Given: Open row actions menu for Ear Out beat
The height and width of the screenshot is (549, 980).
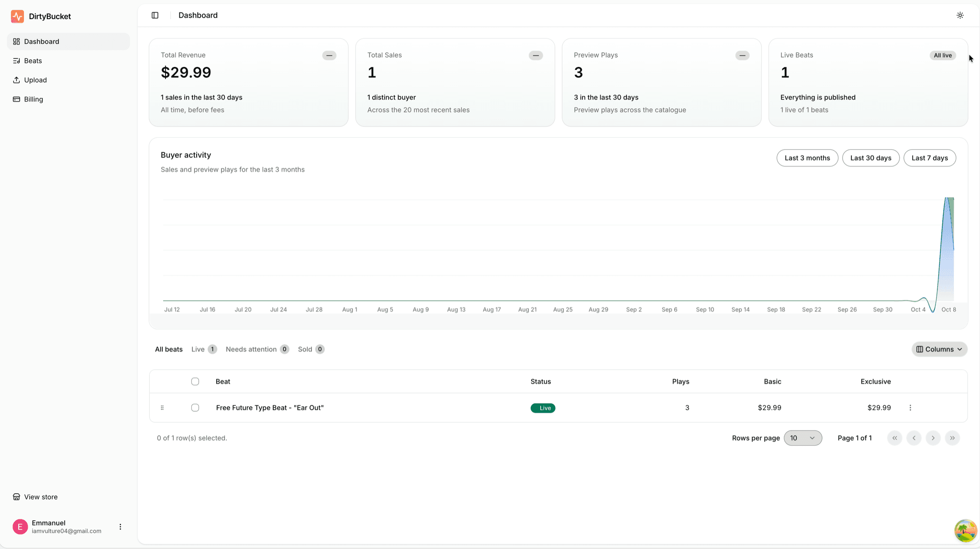Looking at the screenshot, I should [910, 408].
